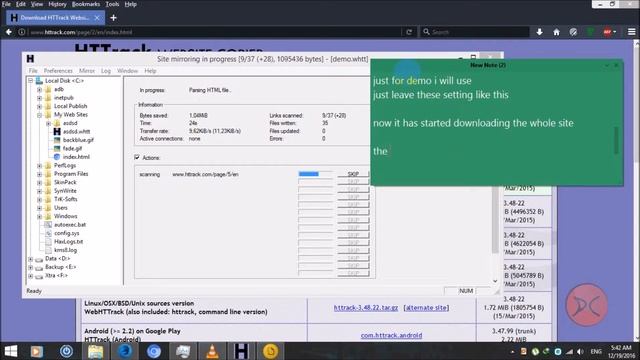Open Firefox Tools menu

112,4
